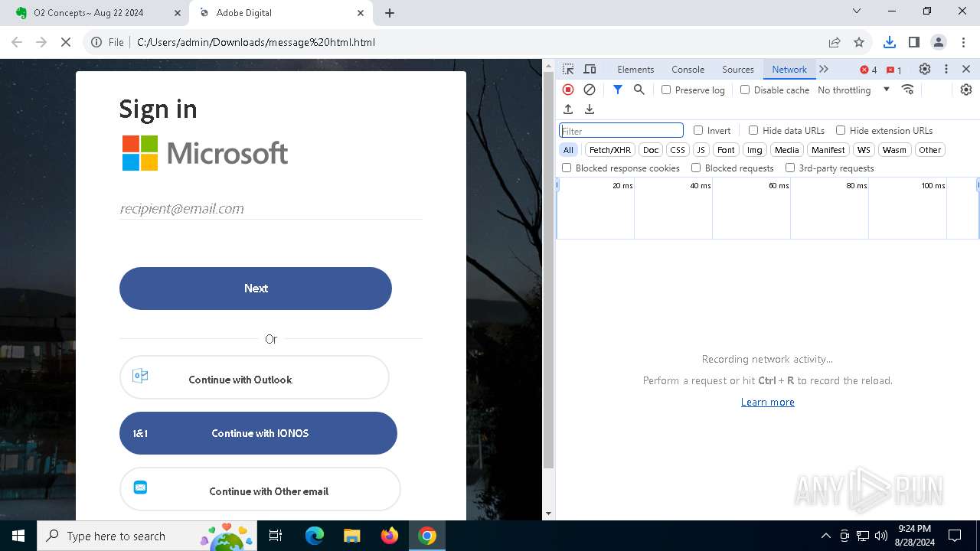The height and width of the screenshot is (551, 980).
Task: Expand the No throttling dropdown
Action: pos(853,90)
